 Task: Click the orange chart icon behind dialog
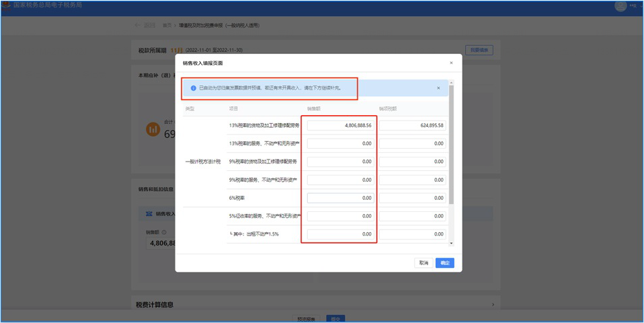[x=153, y=129]
